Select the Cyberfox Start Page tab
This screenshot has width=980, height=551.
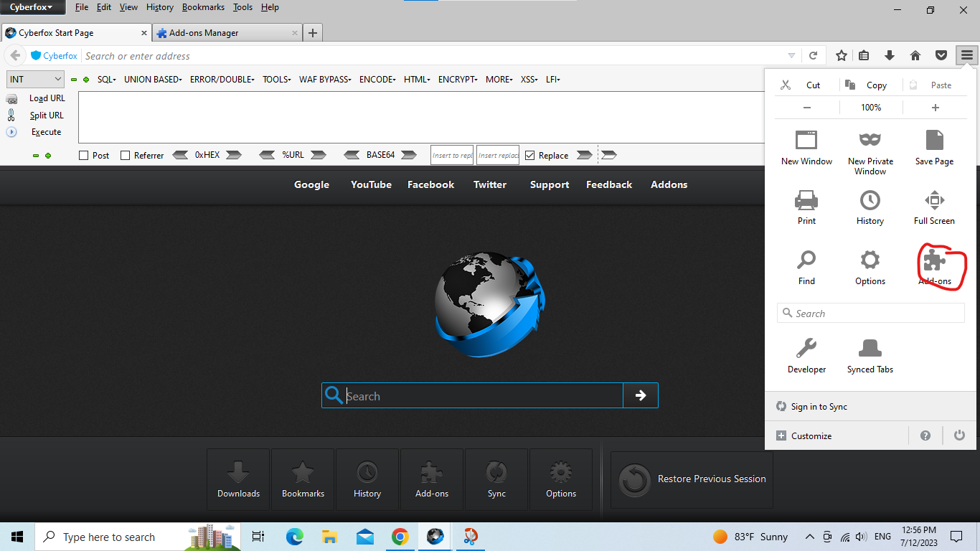[75, 32]
